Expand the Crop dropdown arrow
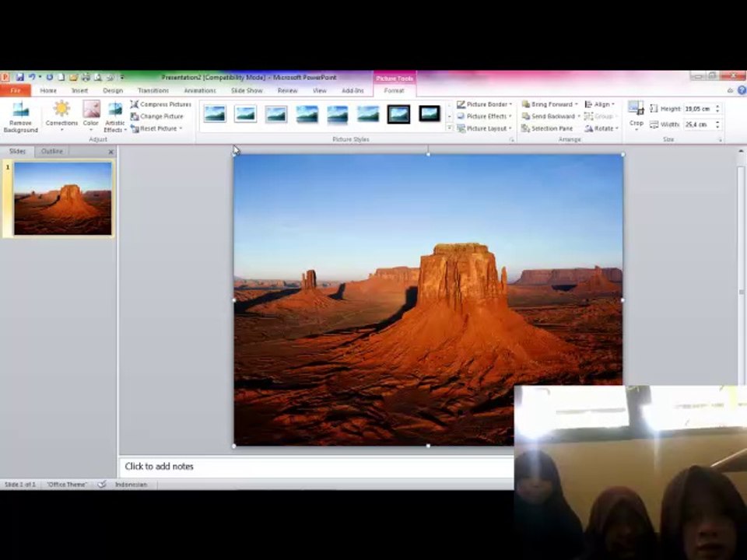 [637, 130]
